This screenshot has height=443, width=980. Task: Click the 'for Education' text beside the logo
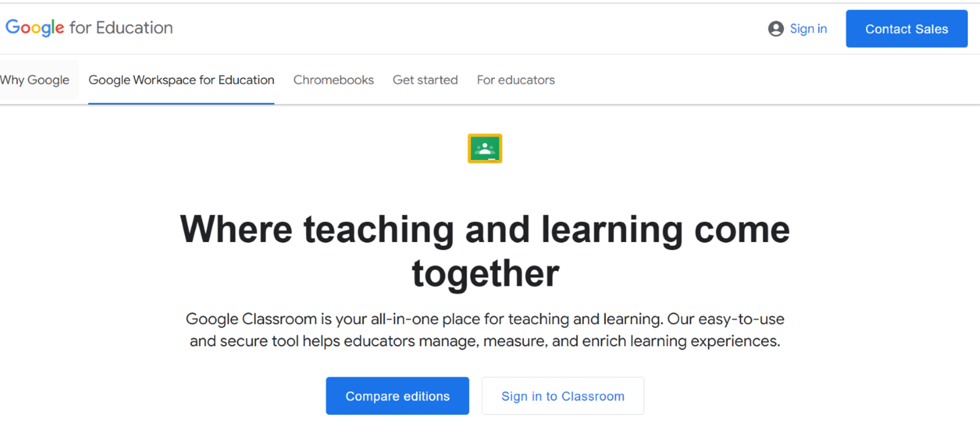click(121, 28)
